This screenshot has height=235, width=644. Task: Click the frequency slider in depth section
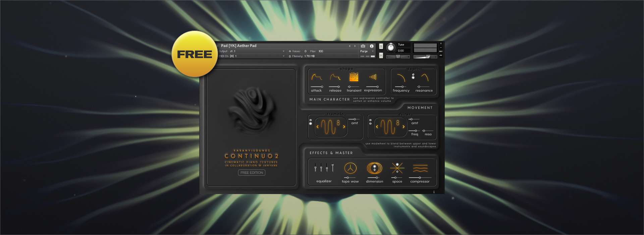pos(401,87)
